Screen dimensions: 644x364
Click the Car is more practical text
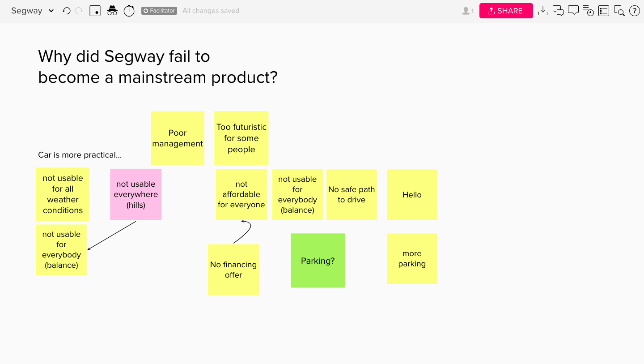point(80,155)
